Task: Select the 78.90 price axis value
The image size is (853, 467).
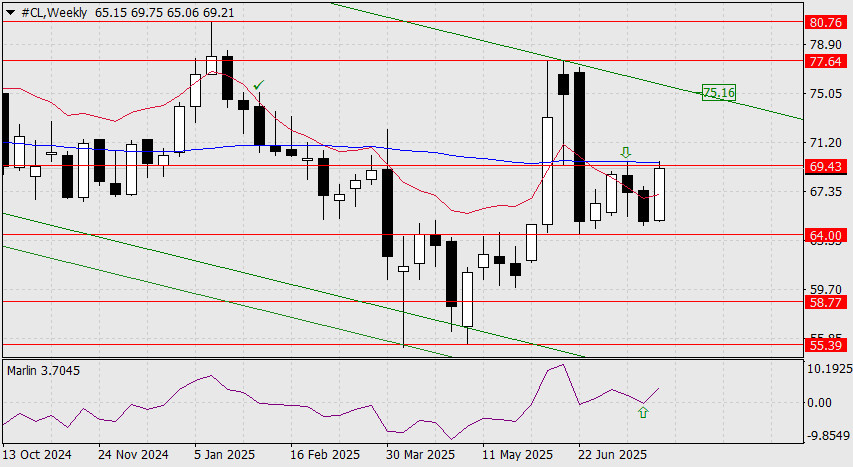Action: point(825,45)
